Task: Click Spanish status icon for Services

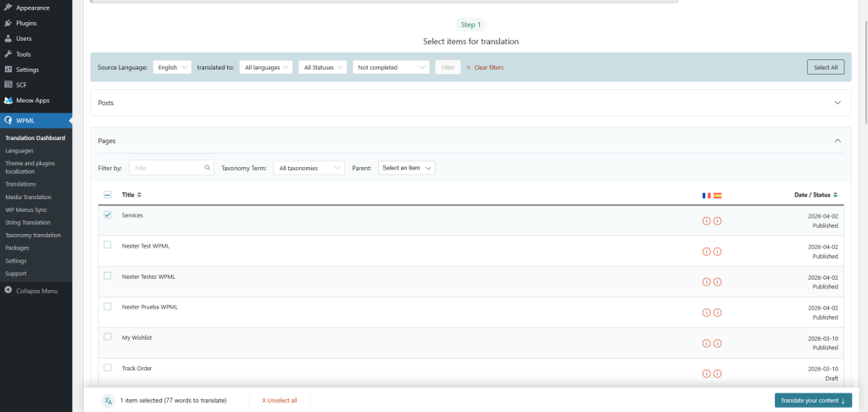Action: point(717,221)
